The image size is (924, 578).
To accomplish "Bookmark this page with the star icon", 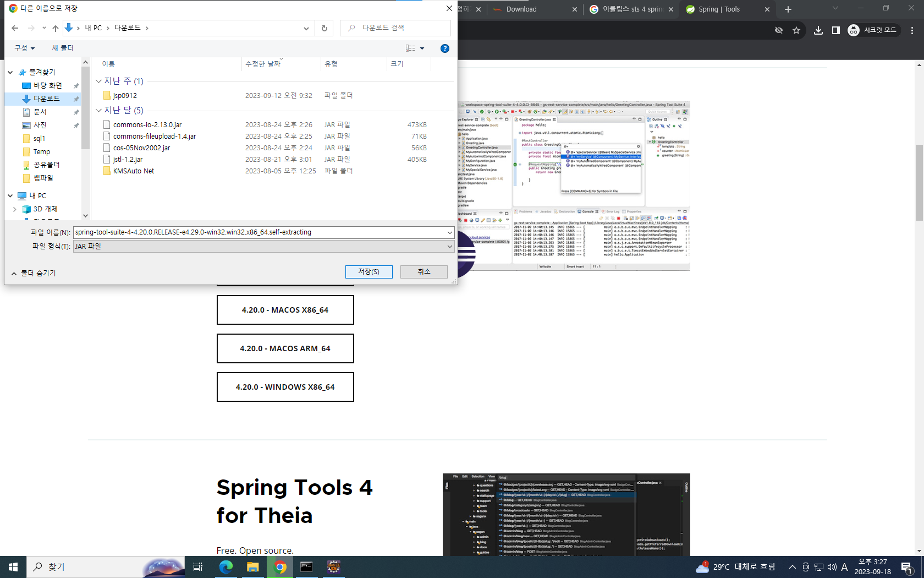I will [796, 30].
